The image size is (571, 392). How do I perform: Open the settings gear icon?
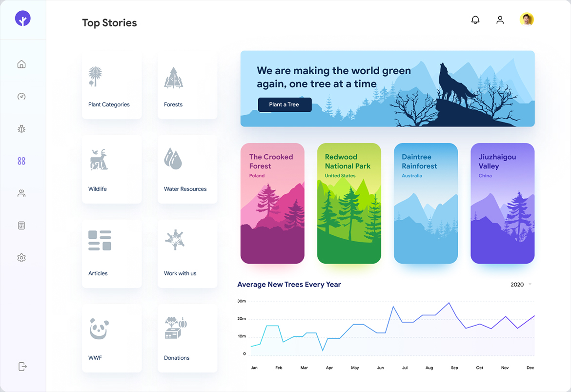point(21,258)
